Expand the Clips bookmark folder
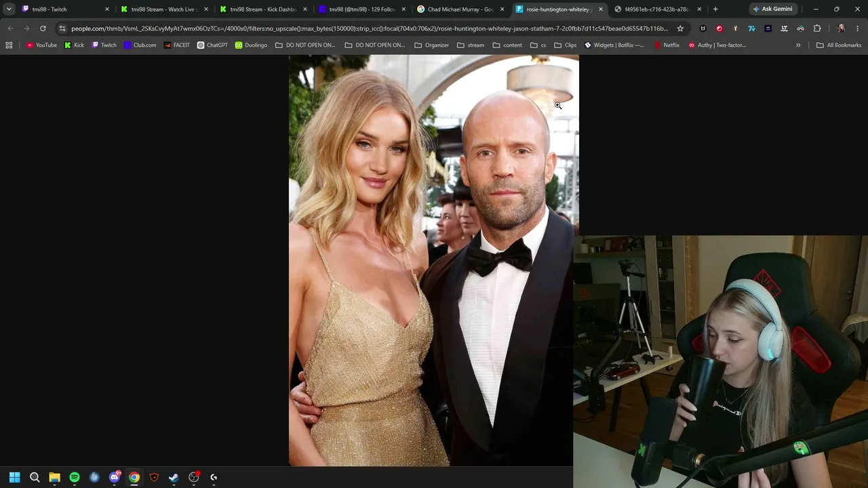 [566, 45]
